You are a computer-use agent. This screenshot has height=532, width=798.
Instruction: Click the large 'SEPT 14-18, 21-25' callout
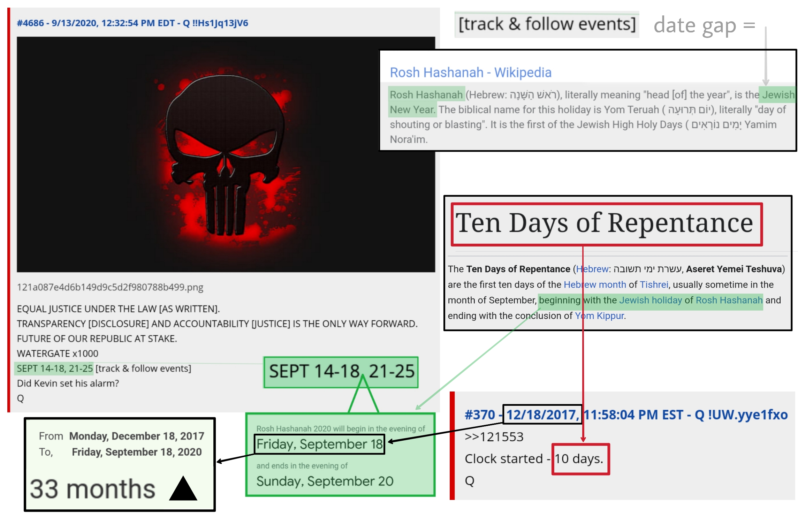(341, 371)
